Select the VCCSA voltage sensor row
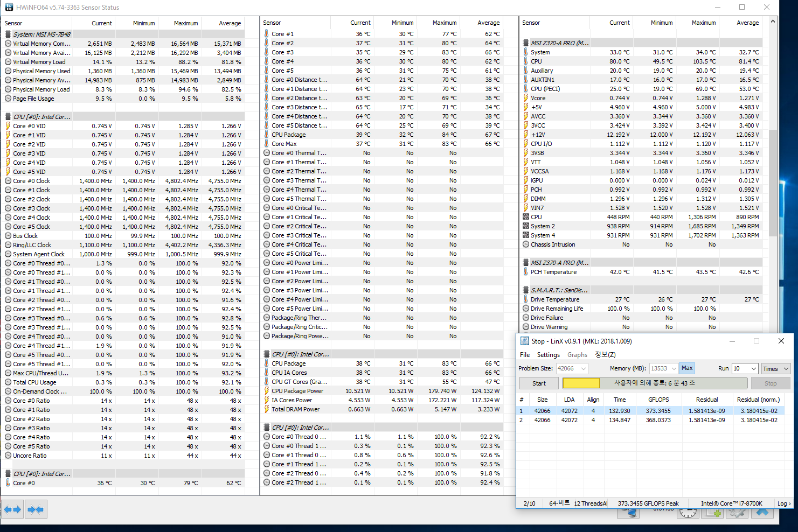The image size is (798, 532). 641,171
